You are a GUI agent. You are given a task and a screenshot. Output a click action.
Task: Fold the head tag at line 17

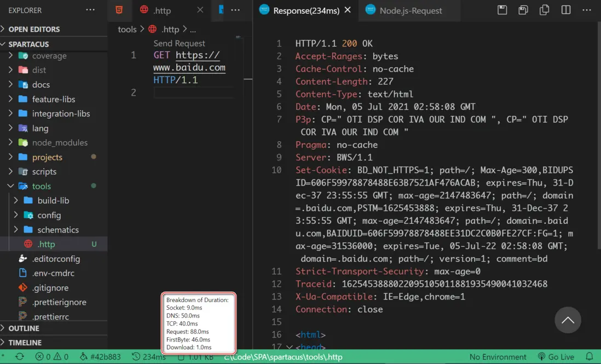pos(290,347)
